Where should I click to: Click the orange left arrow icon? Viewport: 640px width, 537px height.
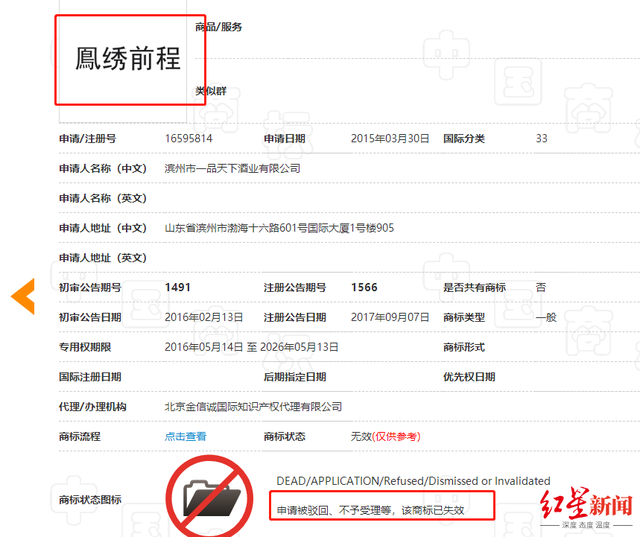coord(23,296)
